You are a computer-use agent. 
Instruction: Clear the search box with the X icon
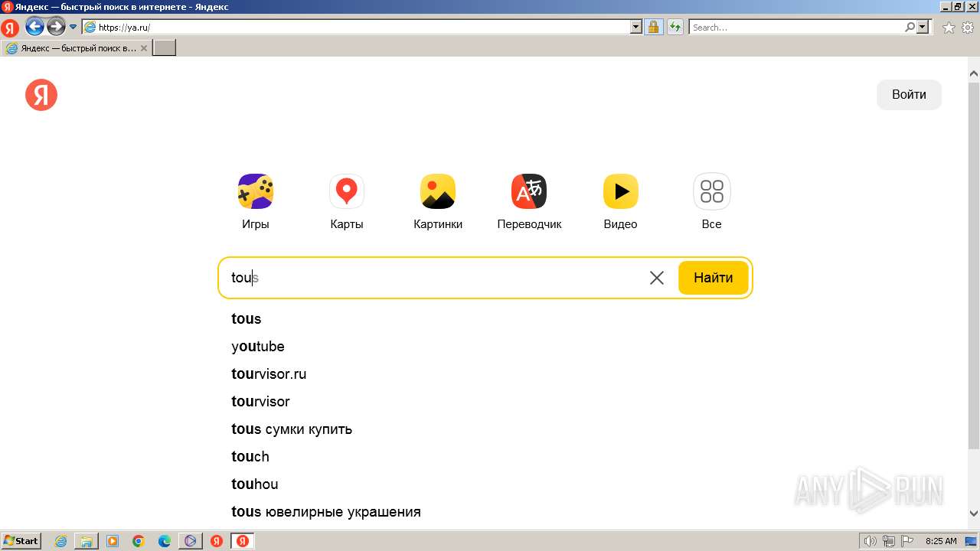point(657,278)
